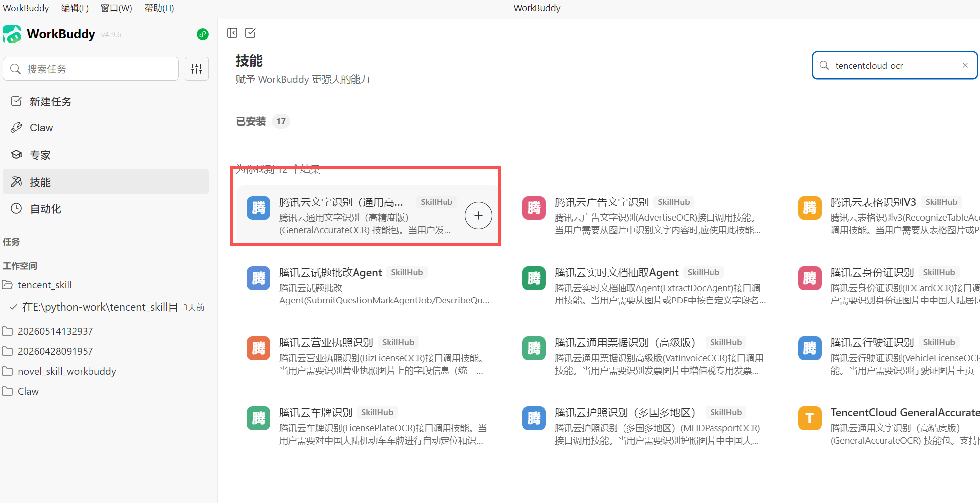Screen dimensions: 980x503
Task: Click the WorkBuddy logo icon
Action: coord(12,34)
